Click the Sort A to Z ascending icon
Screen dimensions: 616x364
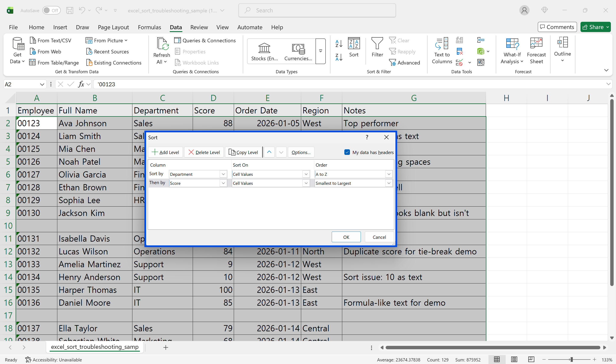coord(339,44)
